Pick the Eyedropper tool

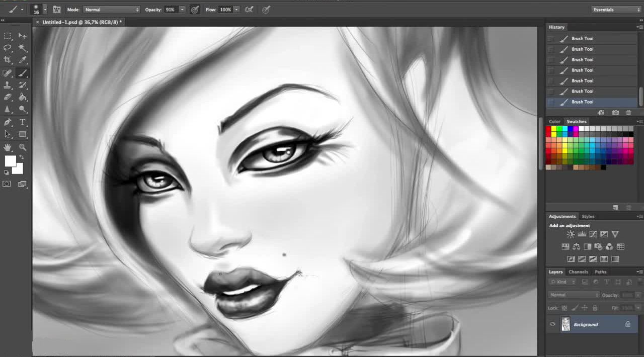23,60
